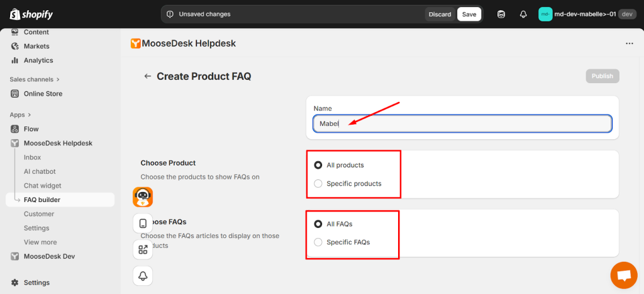Click the orange robot chatbot icon
Image resolution: width=644 pixels, height=294 pixels.
[x=143, y=197]
